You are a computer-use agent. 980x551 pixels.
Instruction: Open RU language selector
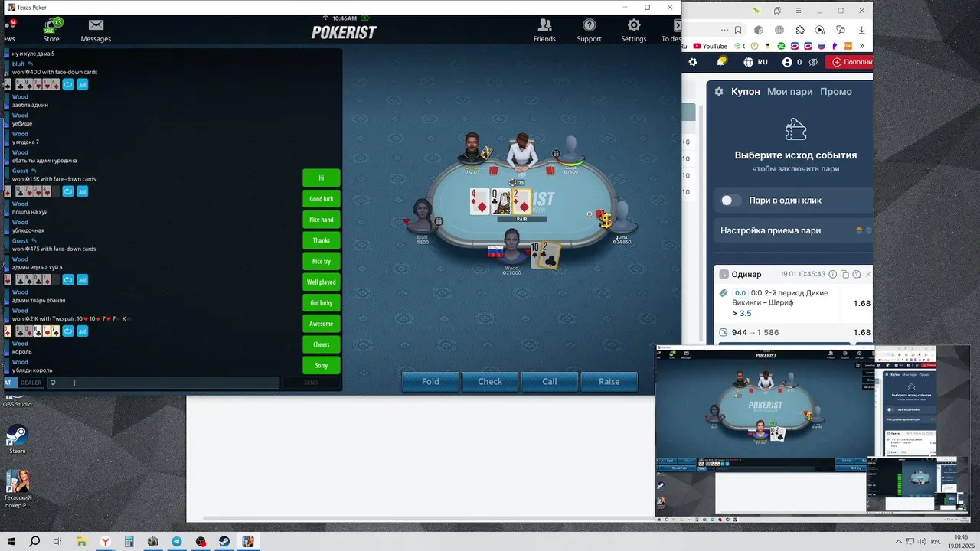click(x=756, y=62)
